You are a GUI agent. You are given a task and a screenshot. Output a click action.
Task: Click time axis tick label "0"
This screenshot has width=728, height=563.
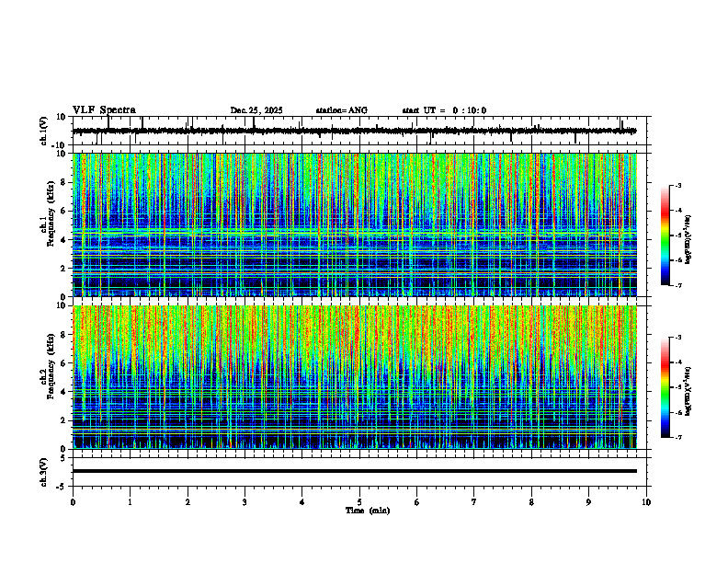73,502
